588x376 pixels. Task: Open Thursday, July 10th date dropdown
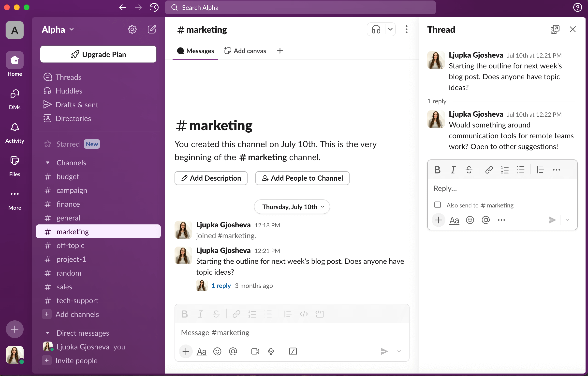click(x=292, y=207)
